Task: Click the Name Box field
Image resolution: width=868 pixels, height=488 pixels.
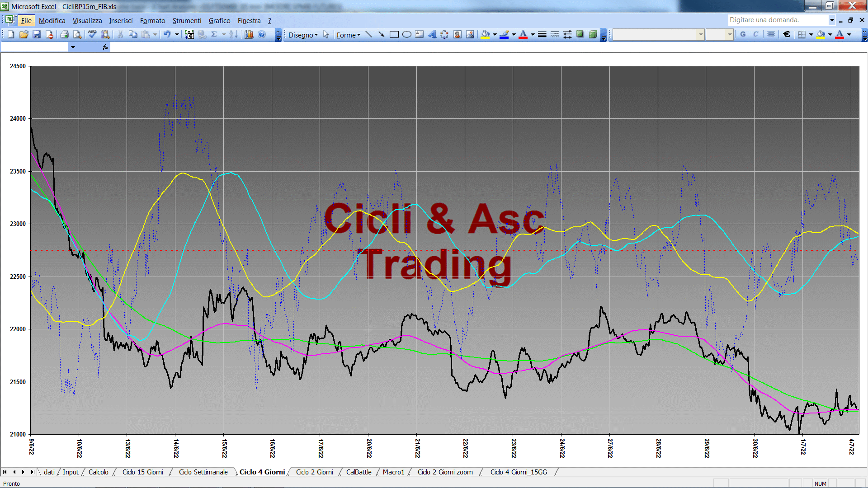Action: pos(34,47)
